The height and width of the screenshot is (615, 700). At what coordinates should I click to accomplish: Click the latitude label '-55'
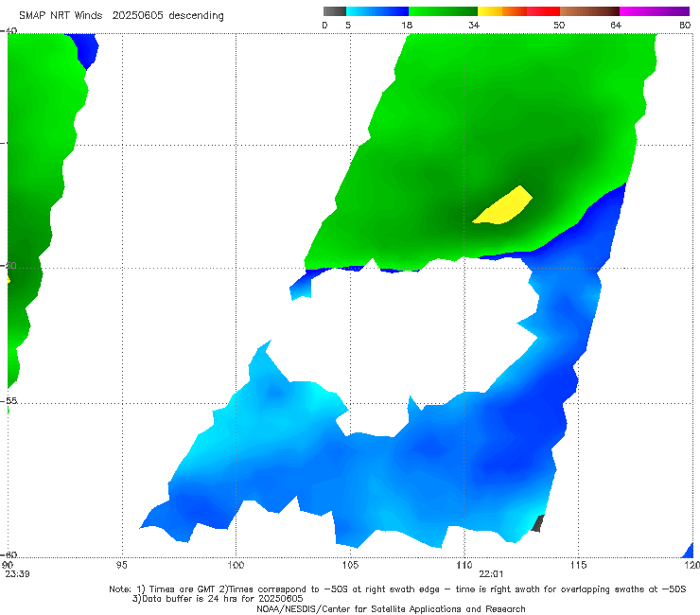click(x=9, y=400)
